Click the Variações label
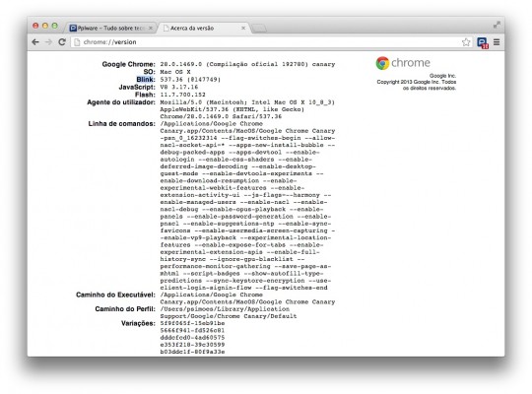The width and height of the screenshot is (532, 394). coord(138,323)
